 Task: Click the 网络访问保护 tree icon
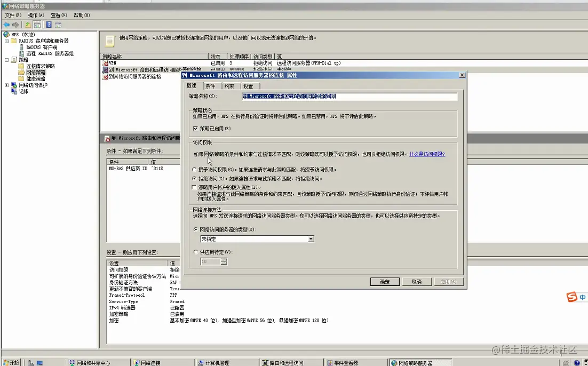click(x=14, y=85)
